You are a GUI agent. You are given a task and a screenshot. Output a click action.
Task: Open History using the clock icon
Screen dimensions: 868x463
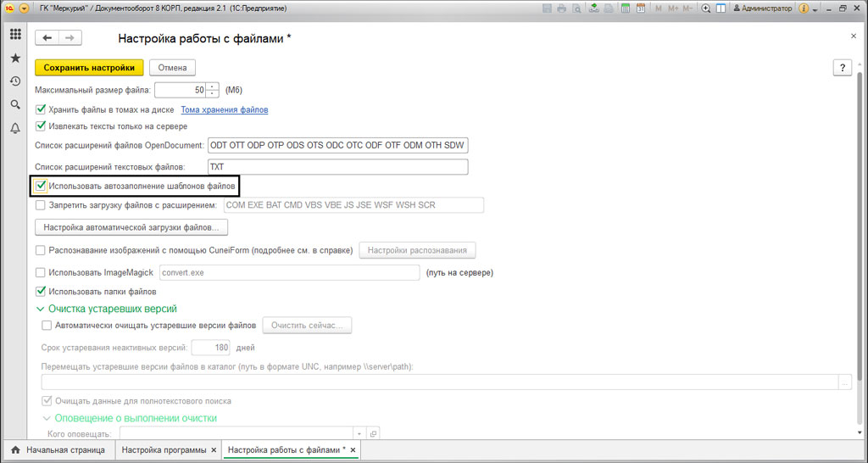click(x=15, y=81)
